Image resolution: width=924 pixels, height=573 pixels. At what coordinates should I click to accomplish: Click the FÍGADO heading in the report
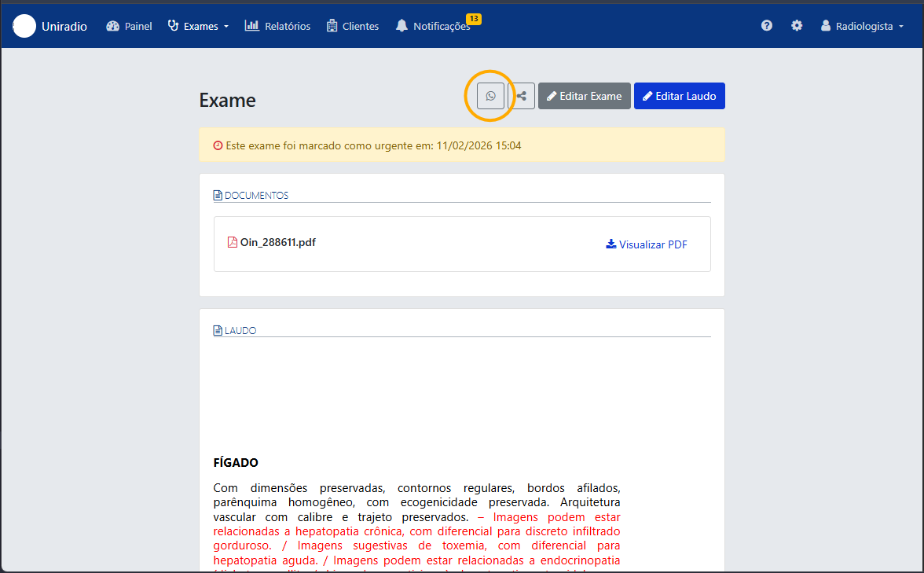coord(236,462)
